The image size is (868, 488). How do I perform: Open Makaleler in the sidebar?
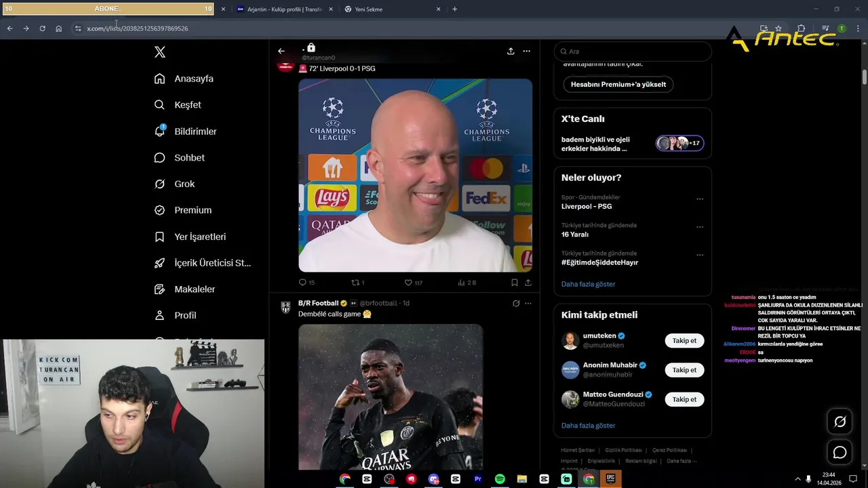[x=184, y=289]
